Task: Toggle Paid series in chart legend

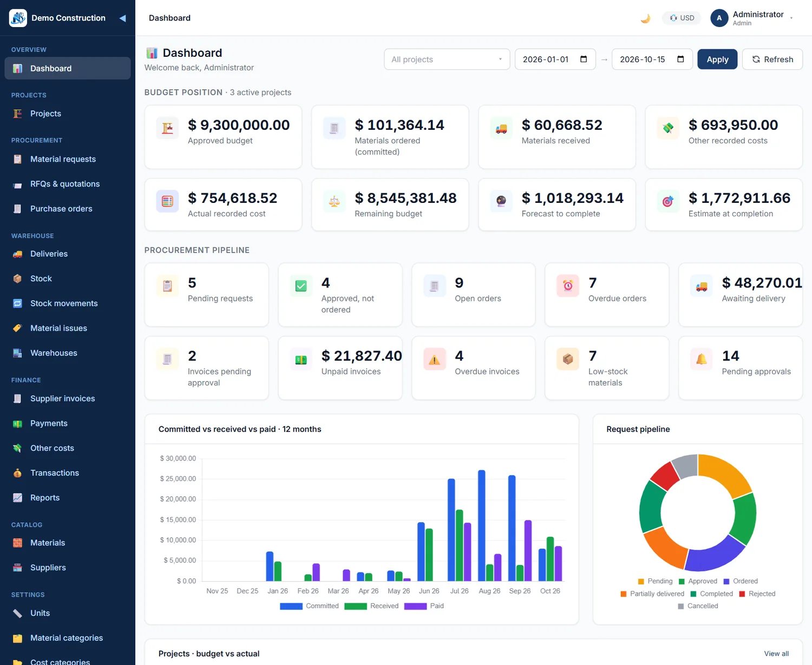Action: tap(424, 606)
